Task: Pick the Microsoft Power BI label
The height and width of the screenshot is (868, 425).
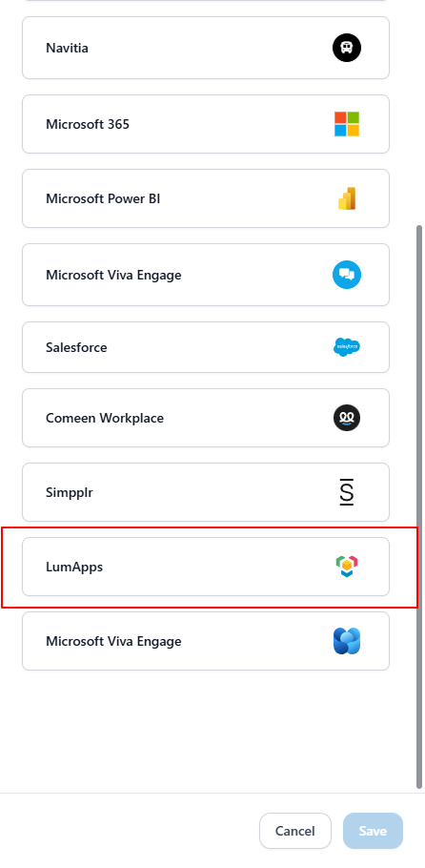Action: 103,198
